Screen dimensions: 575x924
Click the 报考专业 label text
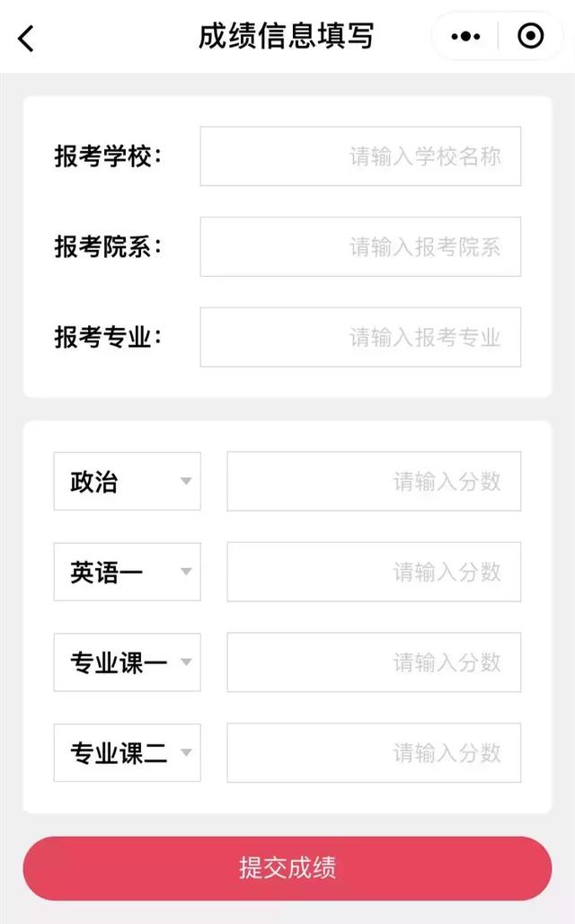point(108,337)
